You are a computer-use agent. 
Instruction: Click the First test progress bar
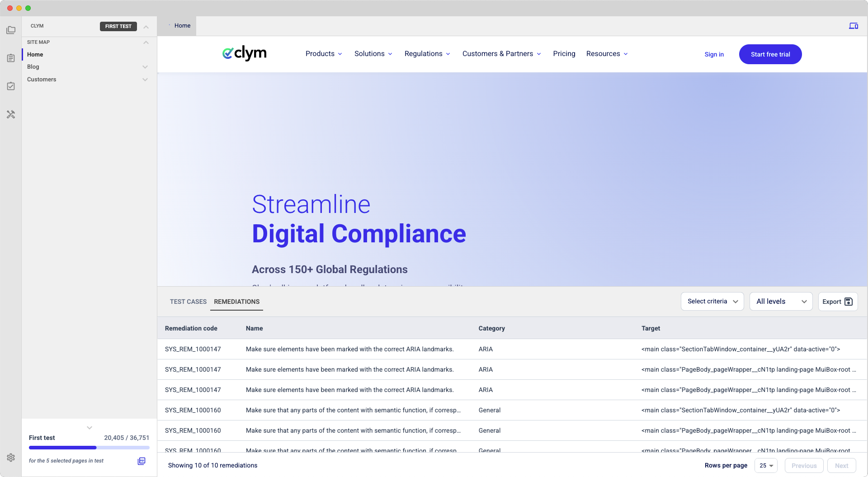[x=89, y=448]
